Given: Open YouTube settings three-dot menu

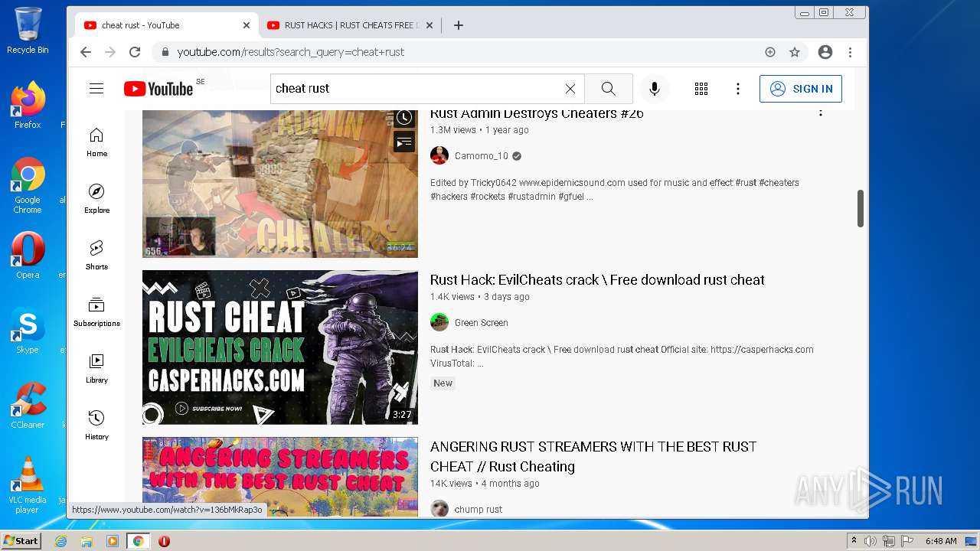Looking at the screenshot, I should coord(738,89).
